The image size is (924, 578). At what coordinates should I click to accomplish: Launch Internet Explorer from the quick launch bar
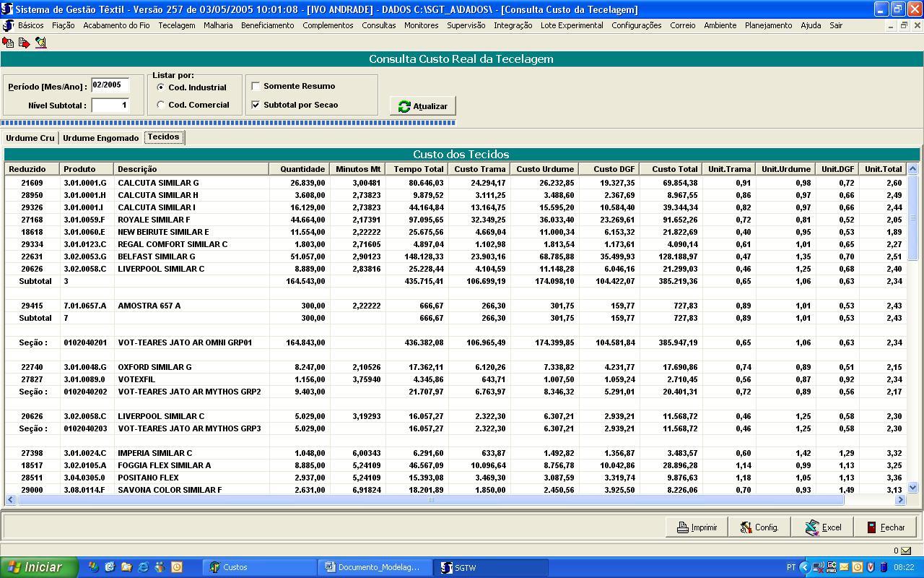[143, 567]
